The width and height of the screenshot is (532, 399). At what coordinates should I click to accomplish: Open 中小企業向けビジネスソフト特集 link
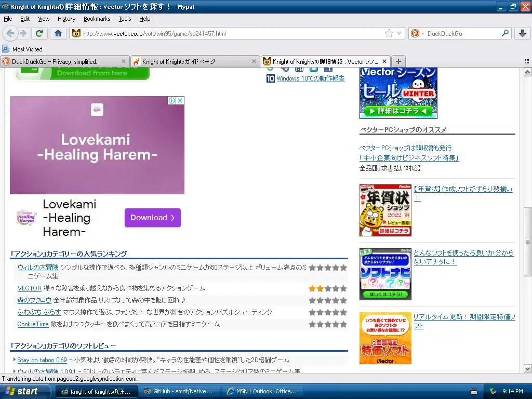coord(409,158)
